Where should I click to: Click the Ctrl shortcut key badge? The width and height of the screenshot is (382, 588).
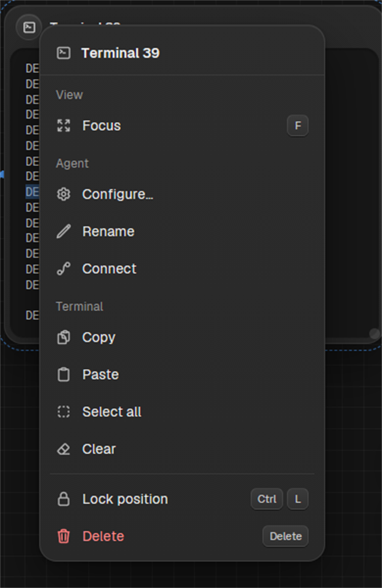coord(267,499)
